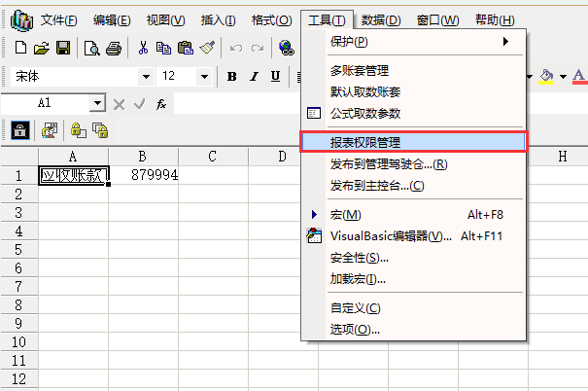Image resolution: width=588 pixels, height=391 pixels.
Task: Click the insert function fx icon
Action: click(x=161, y=103)
